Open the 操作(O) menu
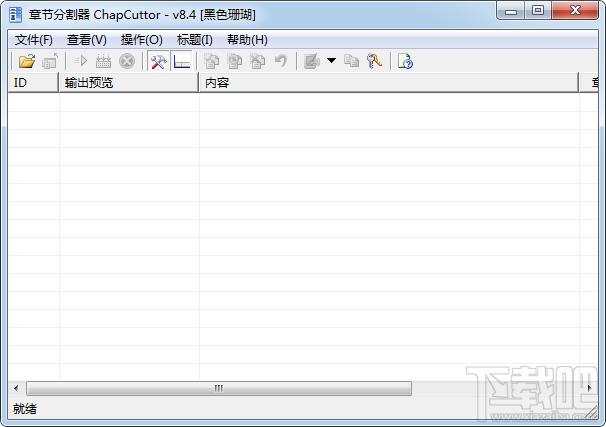This screenshot has width=606, height=427. (x=141, y=40)
